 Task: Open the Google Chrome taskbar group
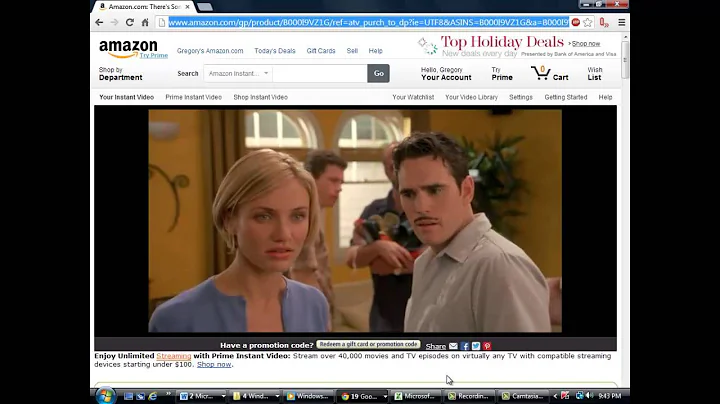(x=363, y=396)
